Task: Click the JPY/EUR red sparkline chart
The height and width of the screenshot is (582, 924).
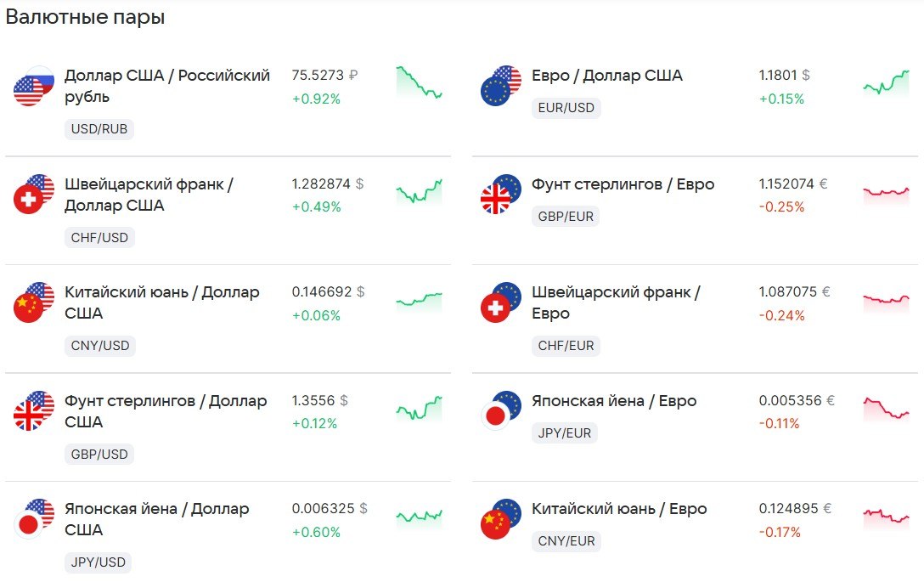Action: click(x=887, y=410)
